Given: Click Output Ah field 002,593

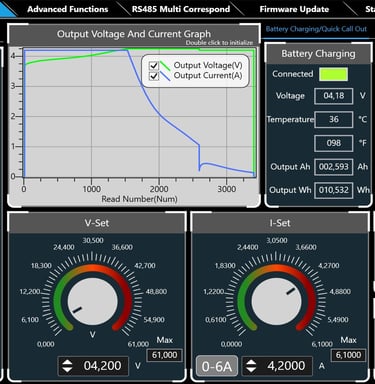Looking at the screenshot, I should [x=333, y=167].
